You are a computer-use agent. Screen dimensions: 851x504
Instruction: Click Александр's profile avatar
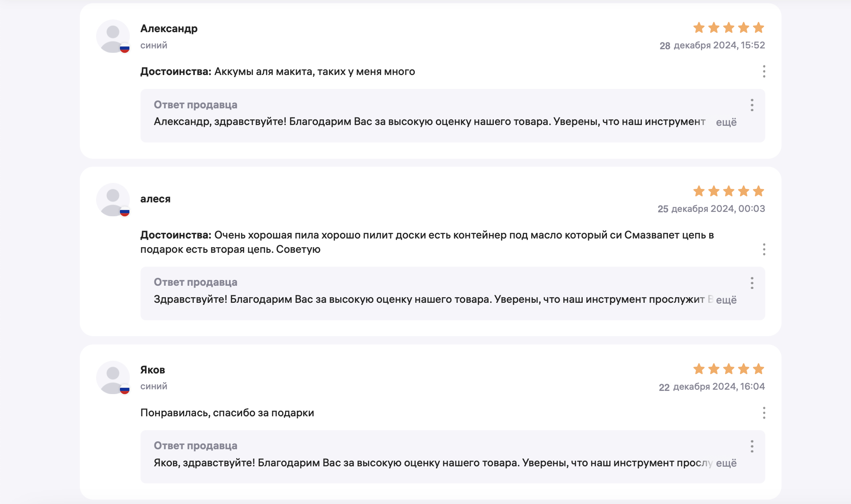(113, 36)
